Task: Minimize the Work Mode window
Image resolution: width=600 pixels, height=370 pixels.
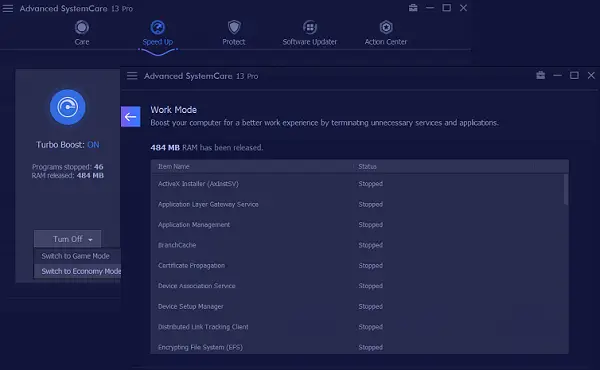Action: (x=557, y=75)
